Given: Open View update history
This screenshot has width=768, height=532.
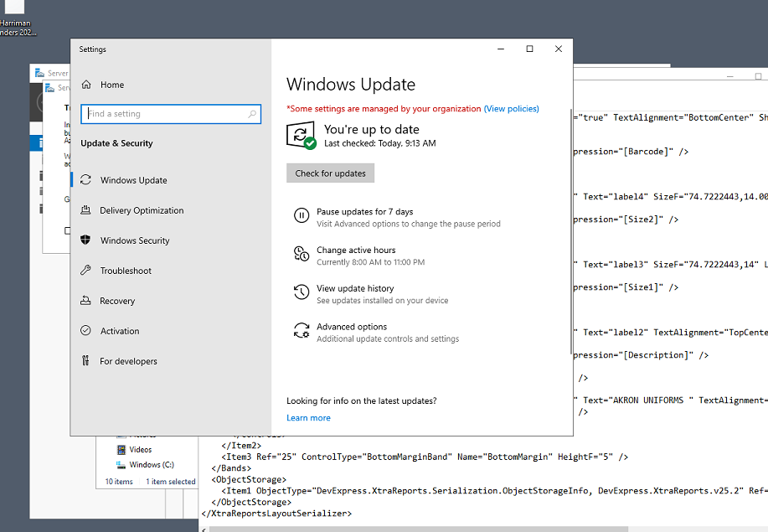Looking at the screenshot, I should pyautogui.click(x=355, y=288).
